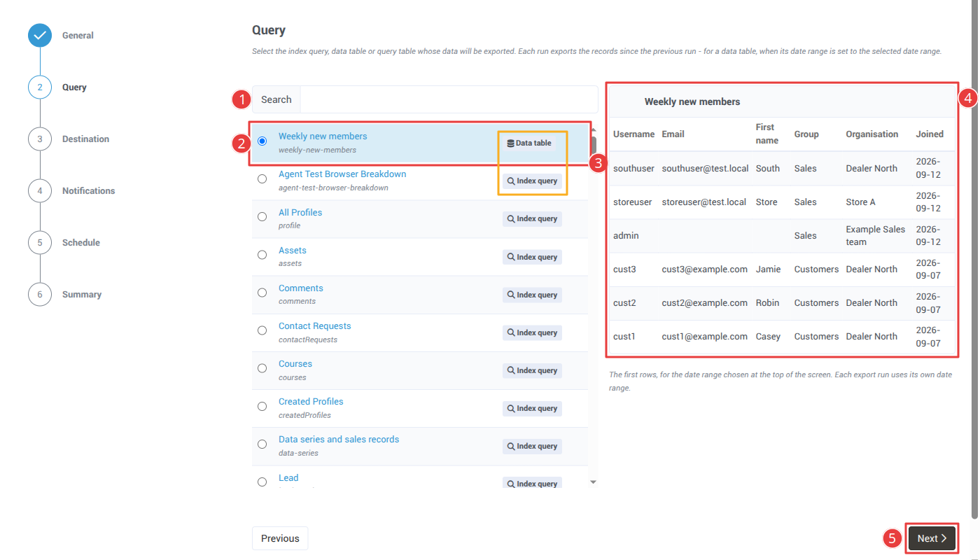Click the Previous button
Image resolution: width=980 pixels, height=560 pixels.
[x=280, y=538]
